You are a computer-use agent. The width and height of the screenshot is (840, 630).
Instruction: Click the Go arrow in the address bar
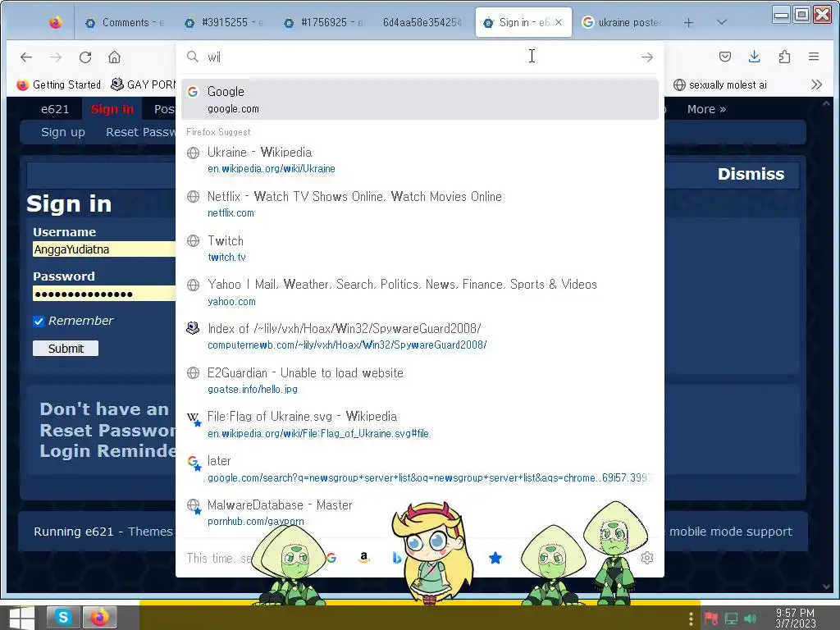[647, 57]
